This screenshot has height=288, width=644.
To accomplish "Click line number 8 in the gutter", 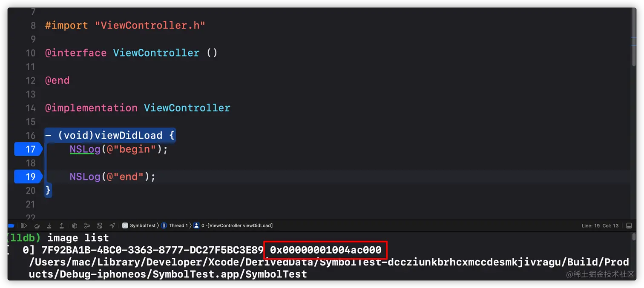I will (33, 25).
